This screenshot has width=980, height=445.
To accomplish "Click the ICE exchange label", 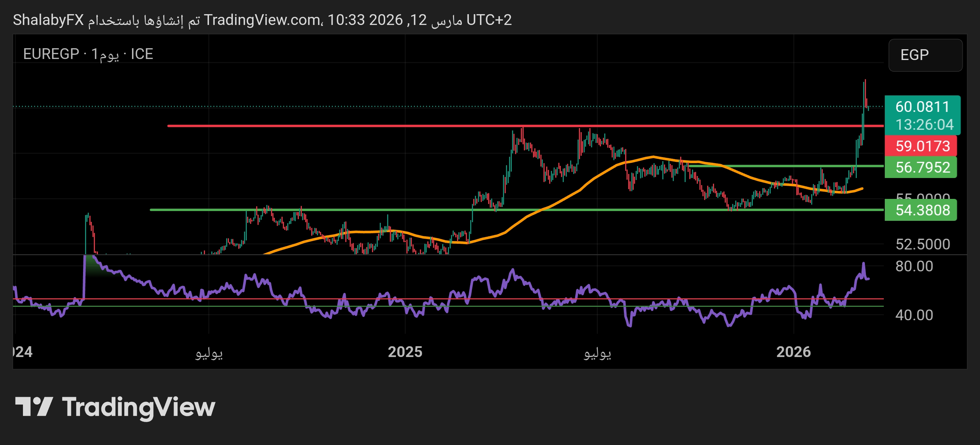I will tap(141, 54).
